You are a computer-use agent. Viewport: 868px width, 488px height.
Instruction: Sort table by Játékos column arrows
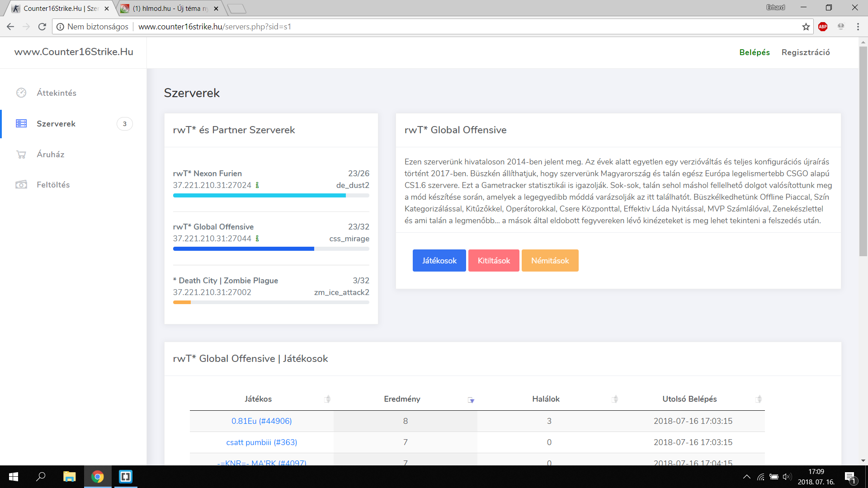[x=327, y=399]
